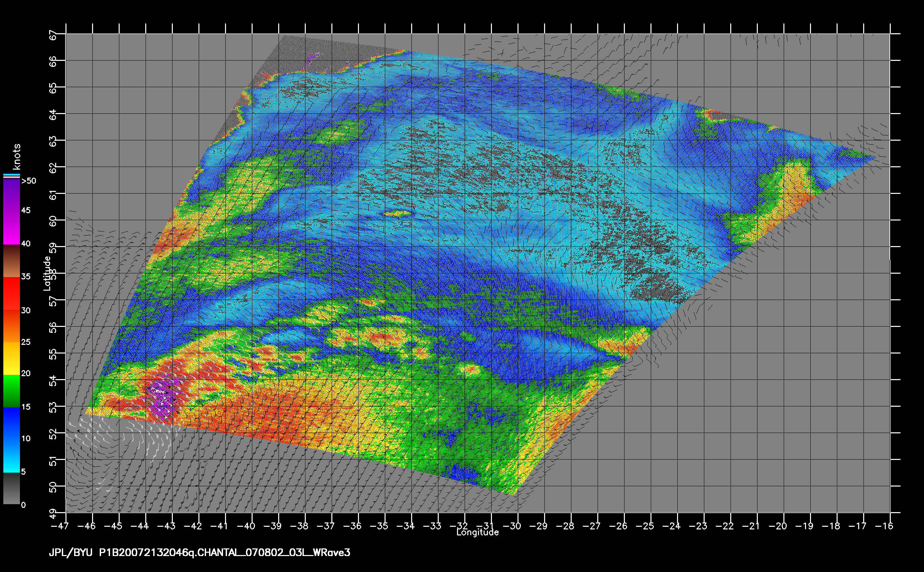Viewport: 924px width, 572px height.
Task: Click the blue 10–15 knot color bar segment
Action: pos(11,423)
